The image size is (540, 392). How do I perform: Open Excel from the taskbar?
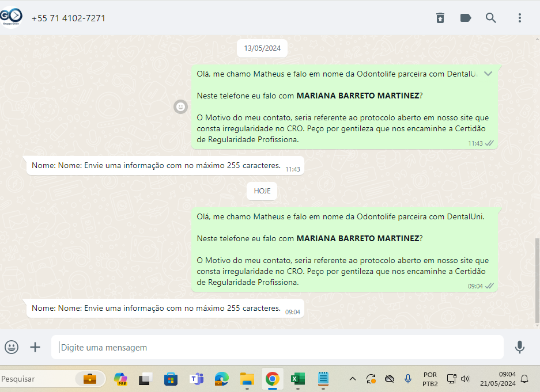297,379
